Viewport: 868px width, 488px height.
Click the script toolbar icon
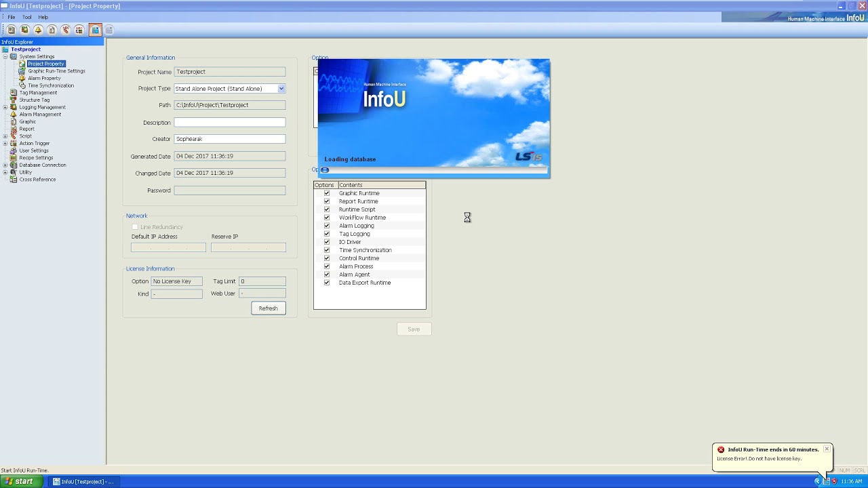[x=66, y=30]
